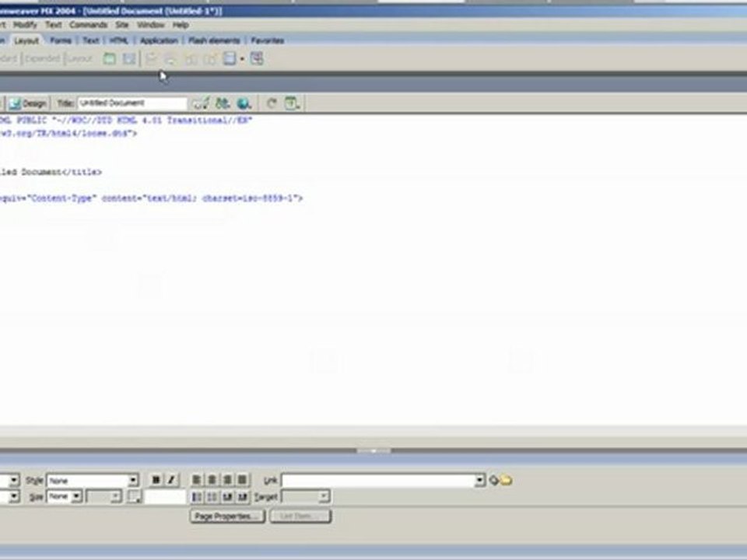Open the text color swatch picker

point(135,497)
